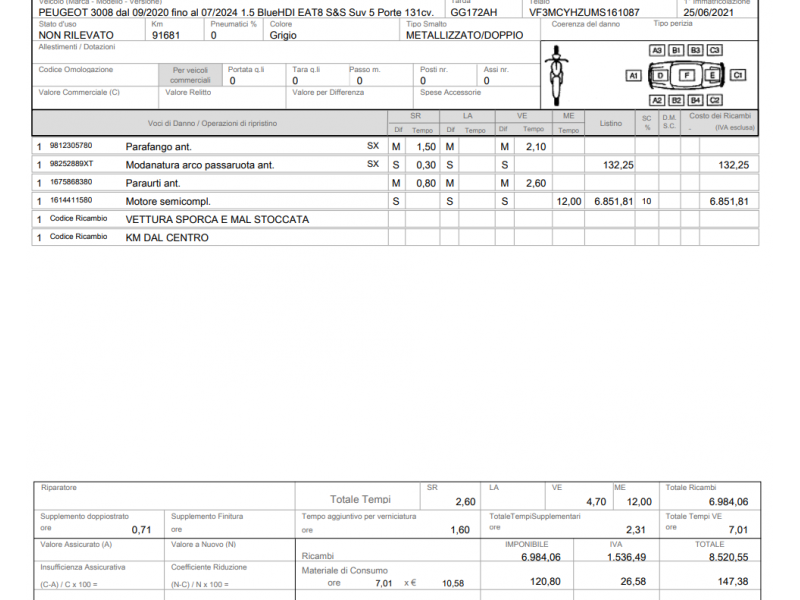This screenshot has height=600, width=800.
Task: Select damage zone B3 box
Action: (695, 50)
